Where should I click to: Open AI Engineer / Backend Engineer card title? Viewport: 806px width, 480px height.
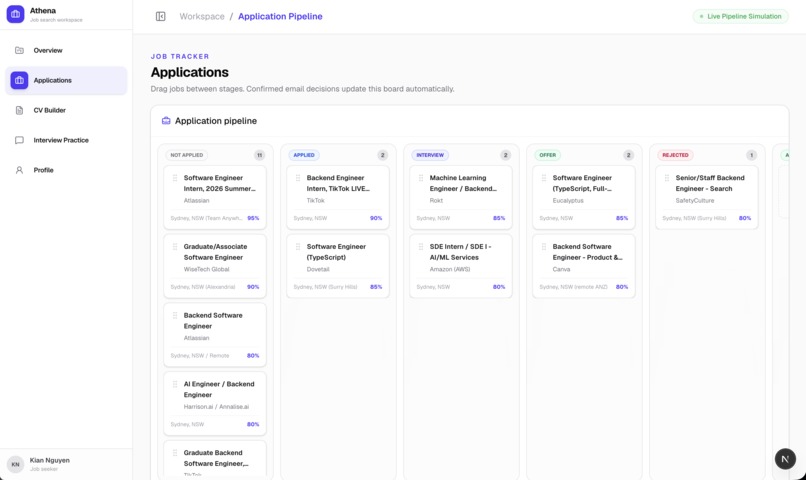point(219,390)
